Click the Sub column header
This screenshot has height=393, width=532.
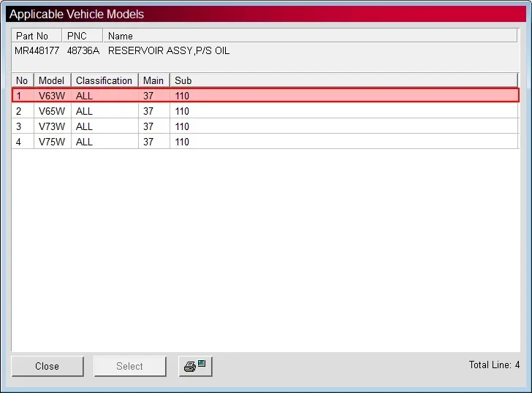point(343,80)
